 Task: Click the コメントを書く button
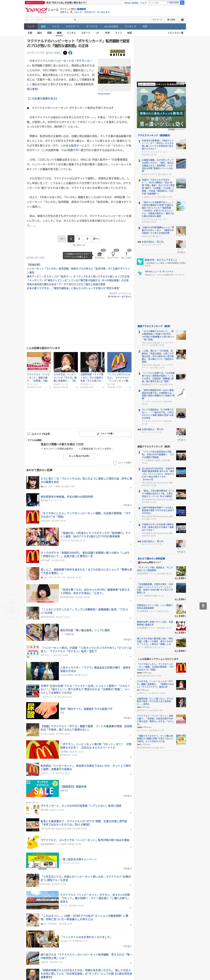click(x=105, y=434)
